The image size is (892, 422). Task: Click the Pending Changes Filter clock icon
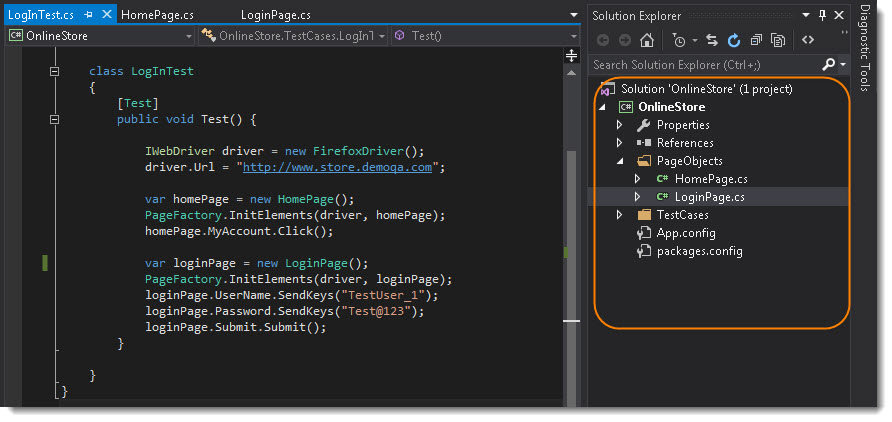(x=679, y=41)
